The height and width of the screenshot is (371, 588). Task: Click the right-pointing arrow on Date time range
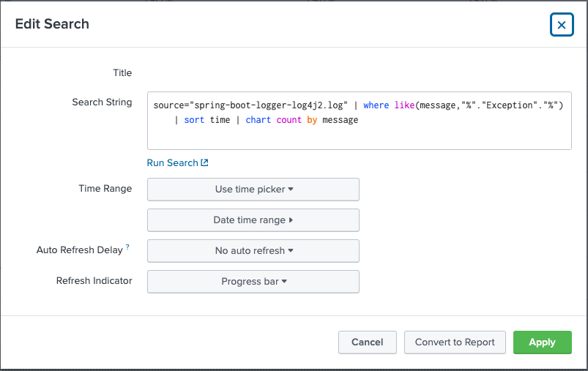click(291, 220)
